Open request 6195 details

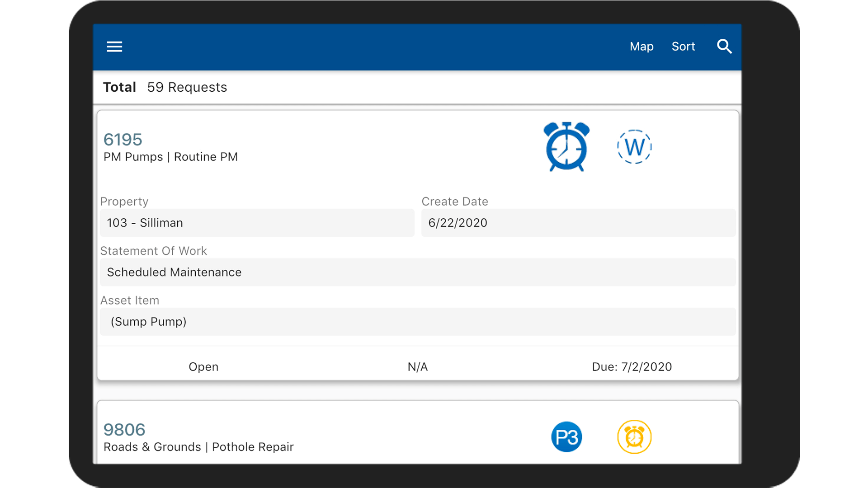coord(123,140)
